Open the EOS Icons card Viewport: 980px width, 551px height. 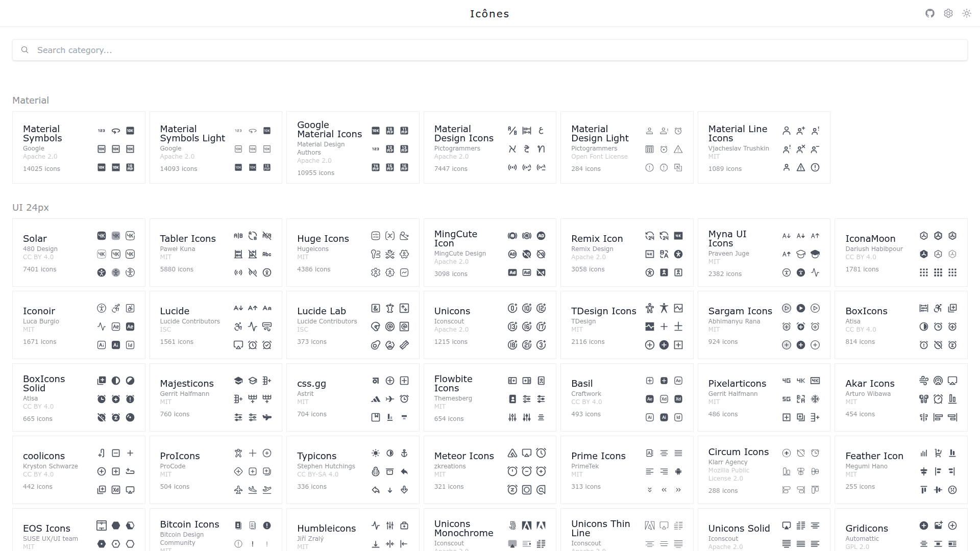[79, 530]
